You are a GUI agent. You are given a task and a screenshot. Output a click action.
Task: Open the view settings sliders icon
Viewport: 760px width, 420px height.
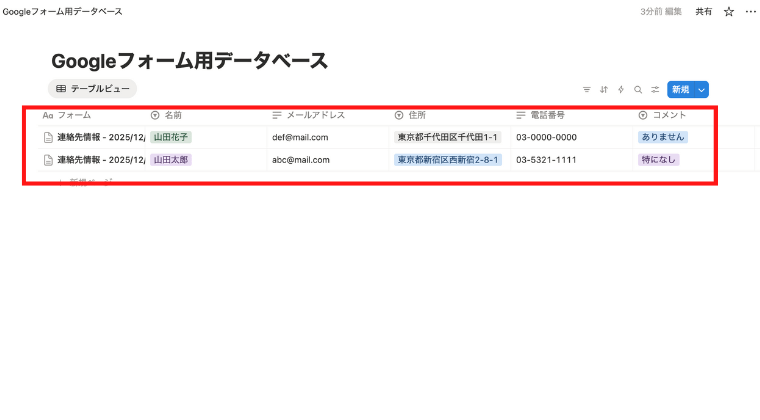pos(655,90)
